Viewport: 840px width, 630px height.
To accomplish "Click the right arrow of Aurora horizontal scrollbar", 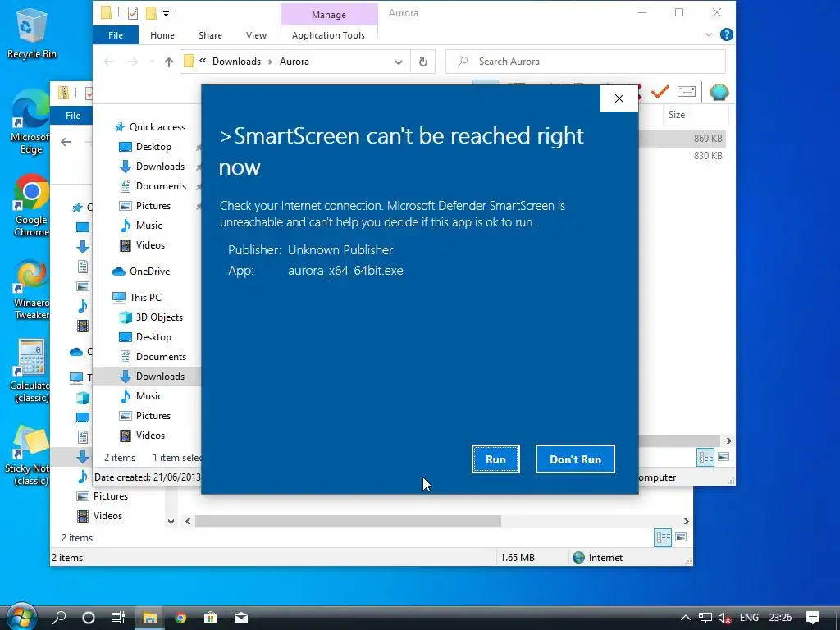I will coord(729,441).
